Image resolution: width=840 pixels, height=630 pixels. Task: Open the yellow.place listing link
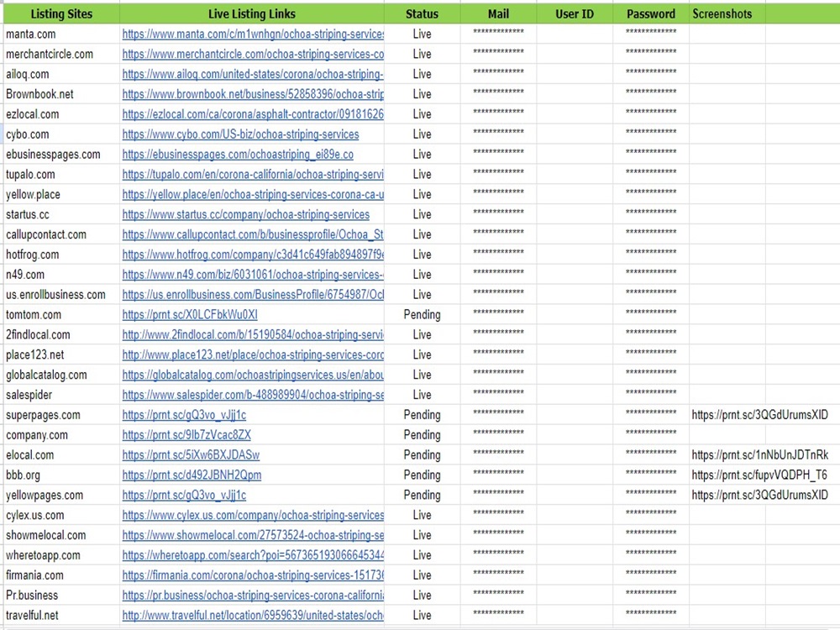coord(253,195)
